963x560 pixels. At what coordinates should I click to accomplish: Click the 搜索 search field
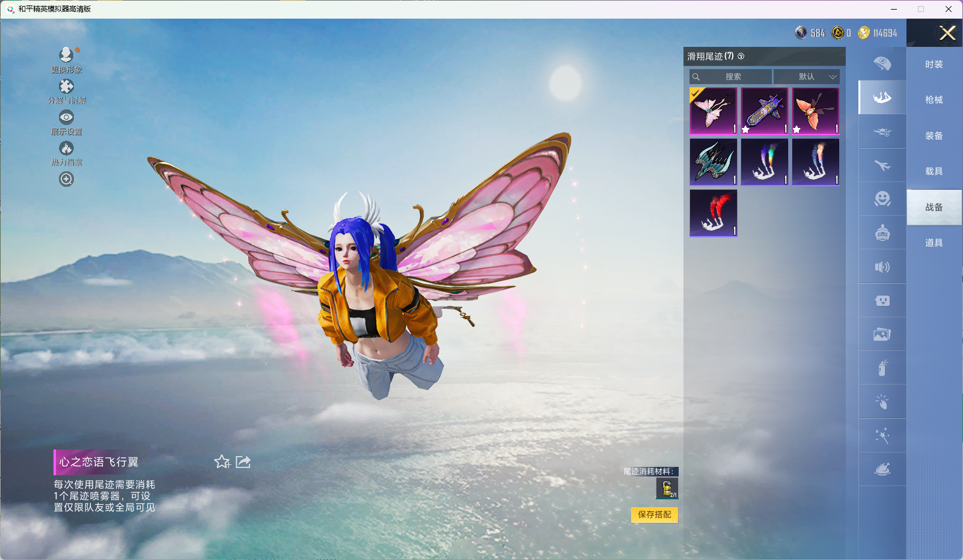[731, 77]
